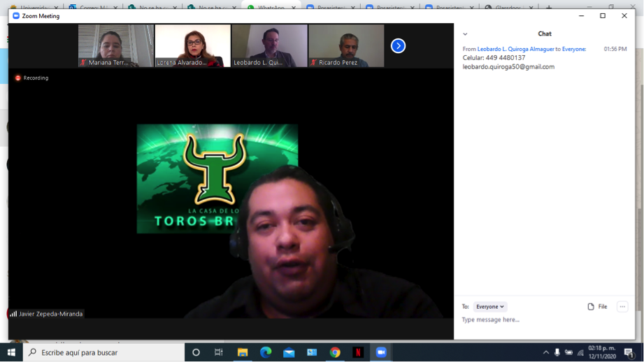Screen dimensions: 644x362
Task: Open the Mail app on taskbar
Action: 289,352
